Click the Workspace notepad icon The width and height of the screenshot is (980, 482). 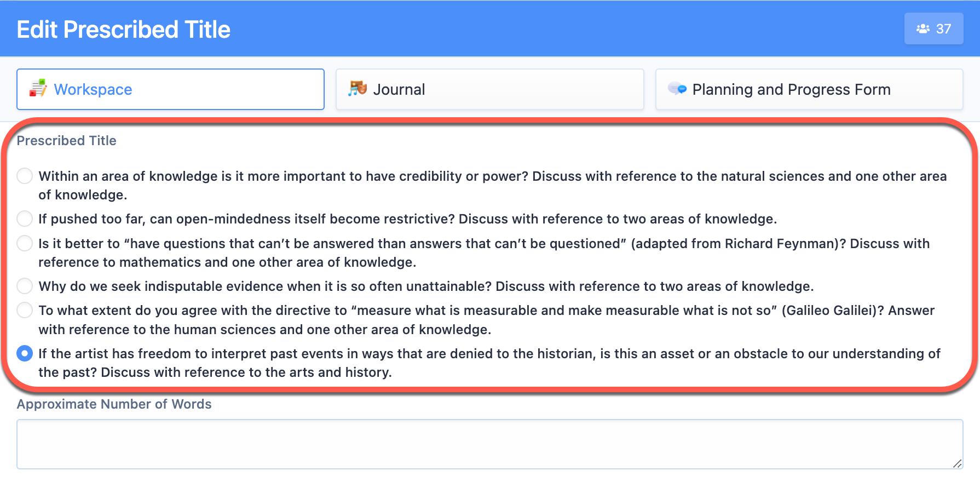pos(38,89)
